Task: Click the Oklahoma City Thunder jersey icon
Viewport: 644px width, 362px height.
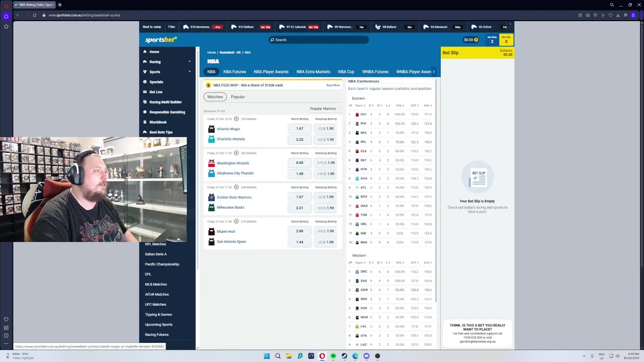Action: tap(211, 173)
